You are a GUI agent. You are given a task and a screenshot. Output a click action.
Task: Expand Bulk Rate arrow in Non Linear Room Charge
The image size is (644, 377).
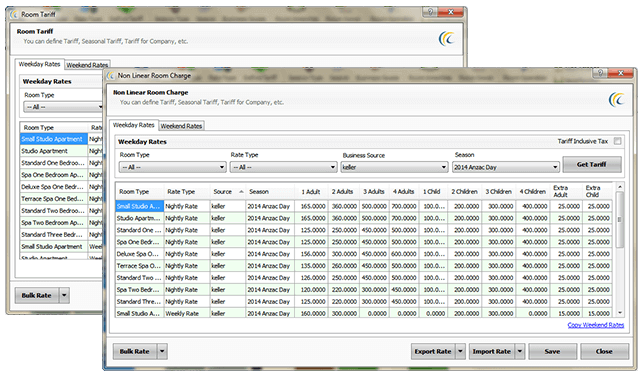click(x=162, y=351)
